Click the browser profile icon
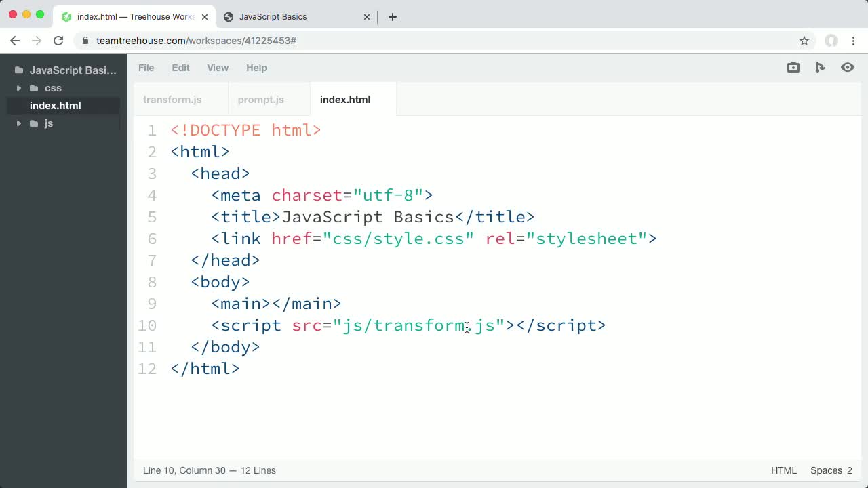This screenshot has width=868, height=488. 831,41
